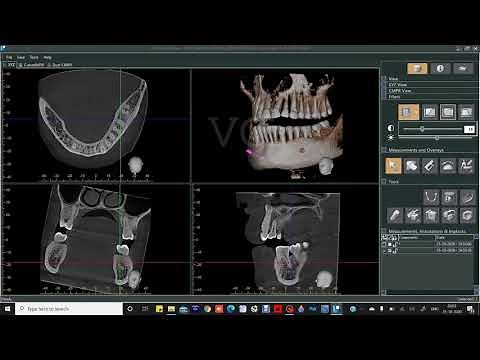
Task: Select the second measurement list date entry
Action: (454, 251)
